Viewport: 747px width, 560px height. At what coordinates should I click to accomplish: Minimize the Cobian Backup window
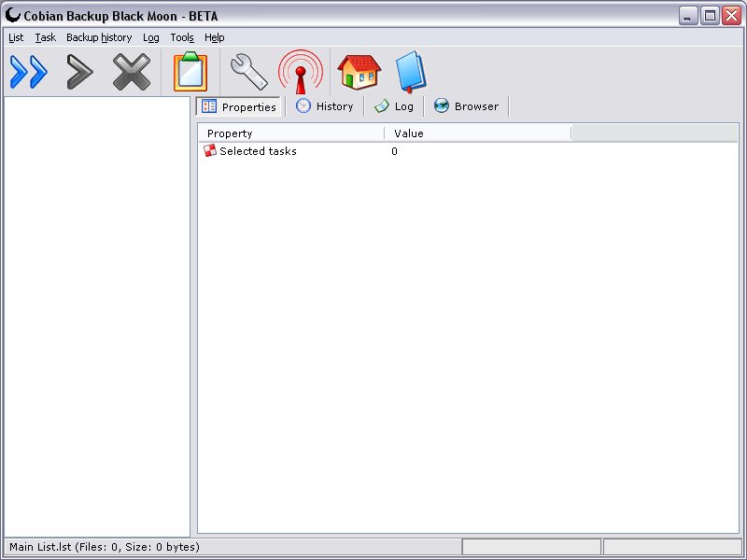[x=687, y=16]
